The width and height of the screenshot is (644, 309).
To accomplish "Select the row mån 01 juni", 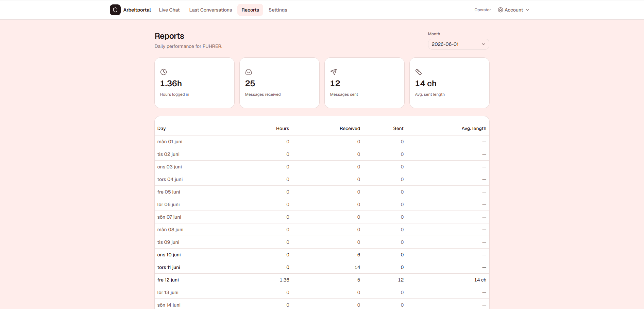I will pos(322,142).
